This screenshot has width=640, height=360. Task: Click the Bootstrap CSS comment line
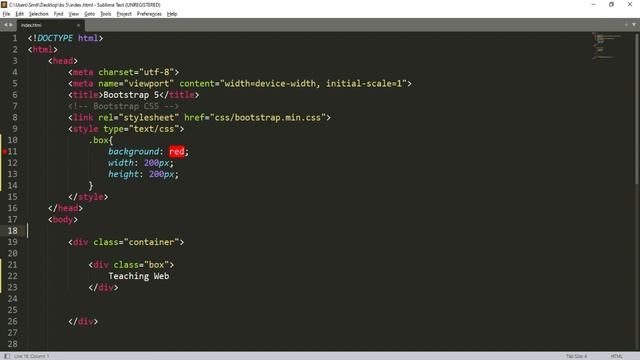click(124, 107)
